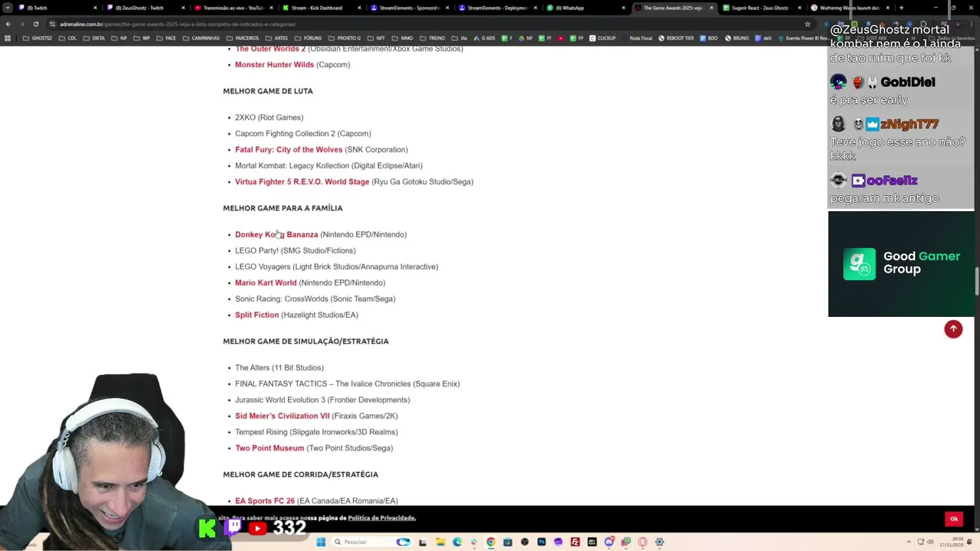Open the DIETA bookmarks folder
This screenshot has height=551, width=980.
tap(93, 38)
